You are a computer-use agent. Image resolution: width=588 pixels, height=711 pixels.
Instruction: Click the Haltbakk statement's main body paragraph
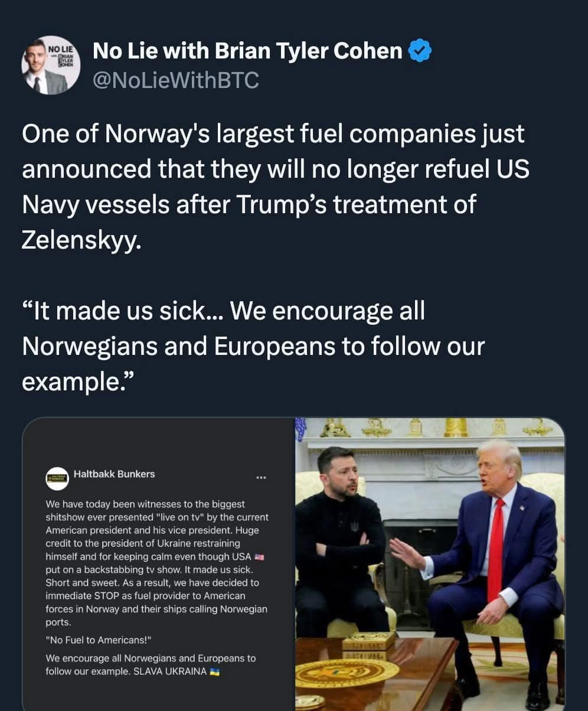pyautogui.click(x=157, y=563)
